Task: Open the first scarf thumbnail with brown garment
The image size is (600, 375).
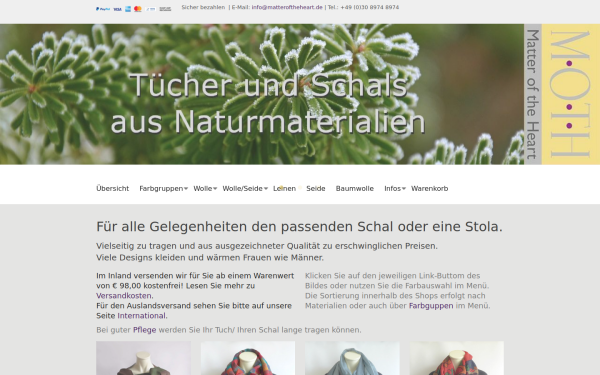Action: 143,358
